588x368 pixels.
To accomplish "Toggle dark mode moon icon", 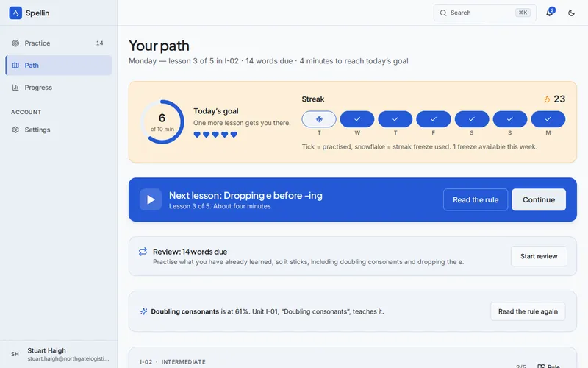I will tap(571, 13).
